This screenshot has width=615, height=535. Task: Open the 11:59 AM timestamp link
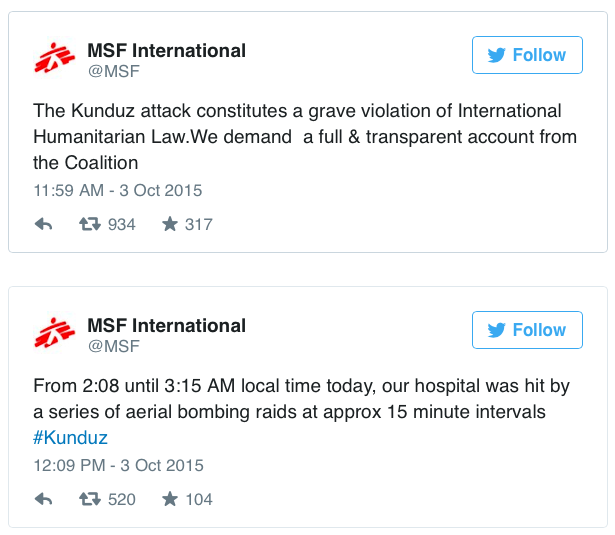[117, 190]
